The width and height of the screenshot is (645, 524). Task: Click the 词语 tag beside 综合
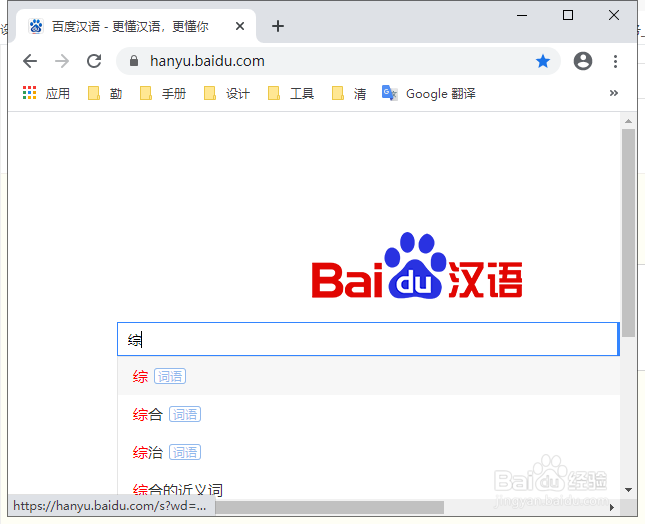pos(185,414)
